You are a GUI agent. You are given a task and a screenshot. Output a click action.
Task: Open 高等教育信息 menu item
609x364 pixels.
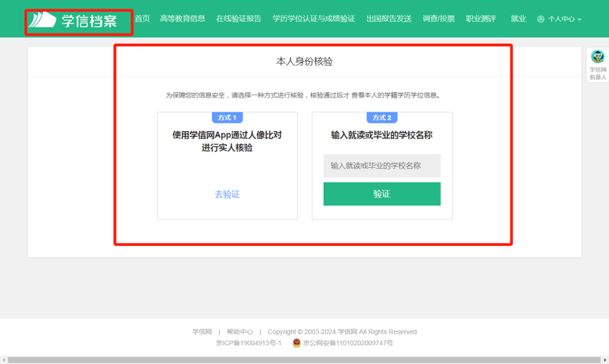[182, 19]
